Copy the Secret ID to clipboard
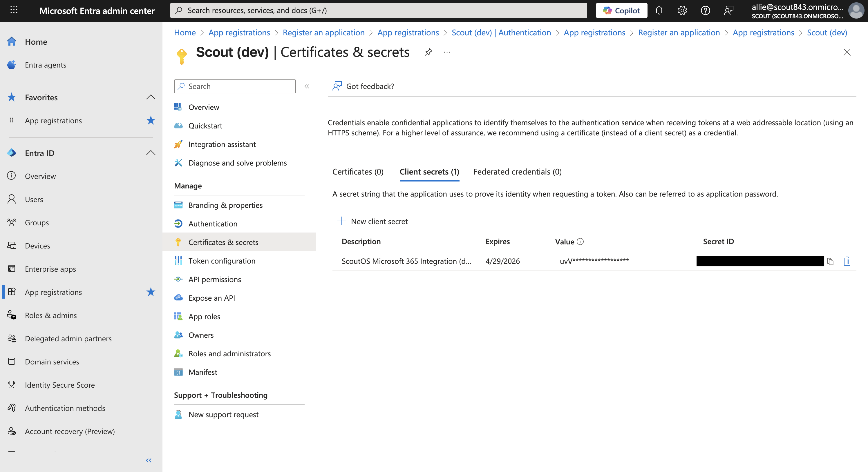The width and height of the screenshot is (868, 472). [x=830, y=261]
